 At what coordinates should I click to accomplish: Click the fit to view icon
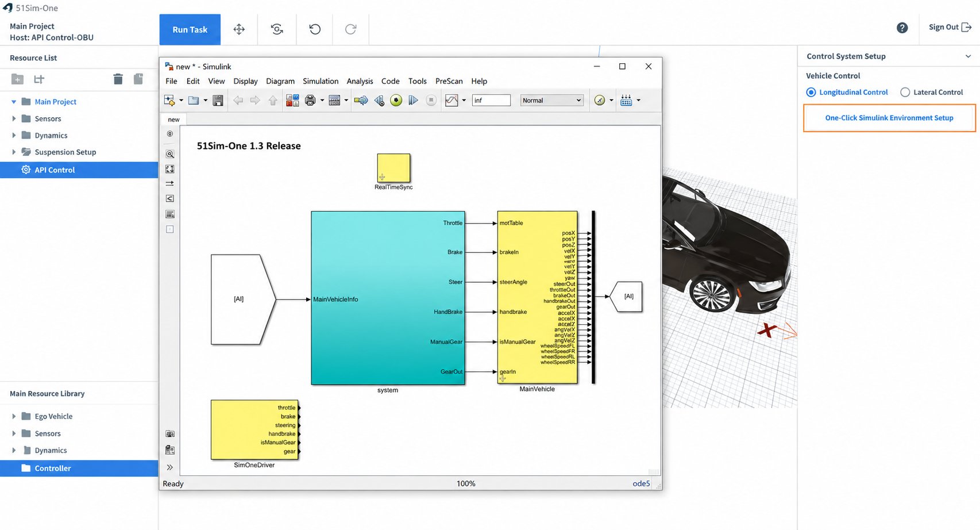click(x=170, y=169)
